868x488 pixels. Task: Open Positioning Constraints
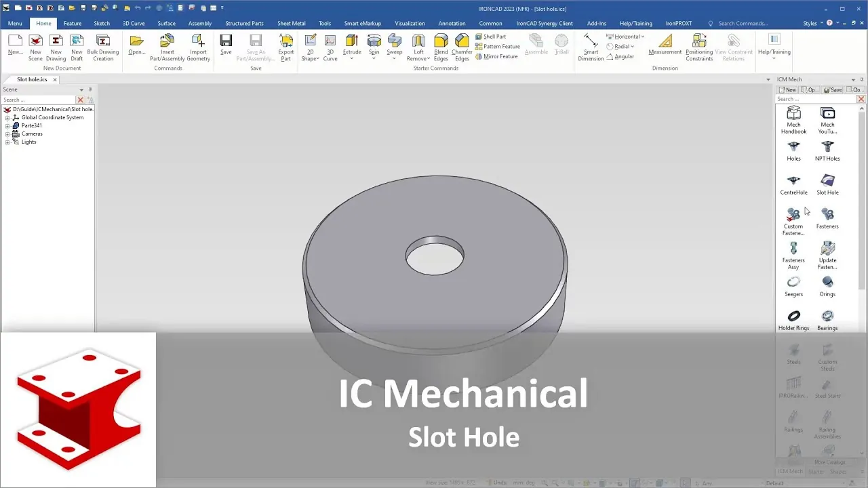point(699,47)
